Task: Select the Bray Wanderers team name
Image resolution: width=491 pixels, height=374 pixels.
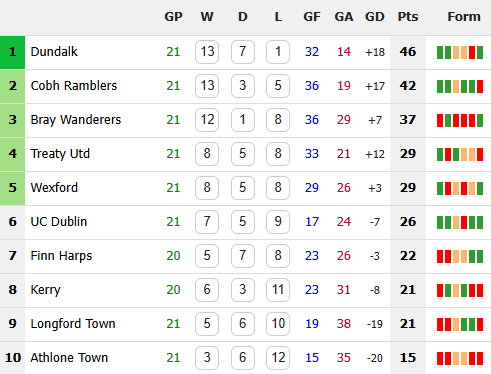Action: point(76,120)
